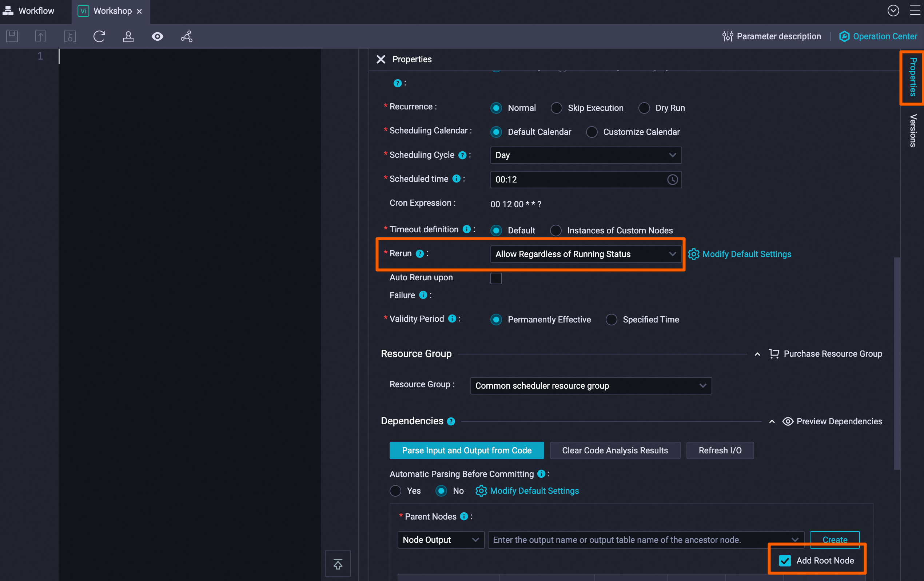Open Modify Default Settings under Automatic Parsing
The image size is (924, 581).
[x=527, y=491]
